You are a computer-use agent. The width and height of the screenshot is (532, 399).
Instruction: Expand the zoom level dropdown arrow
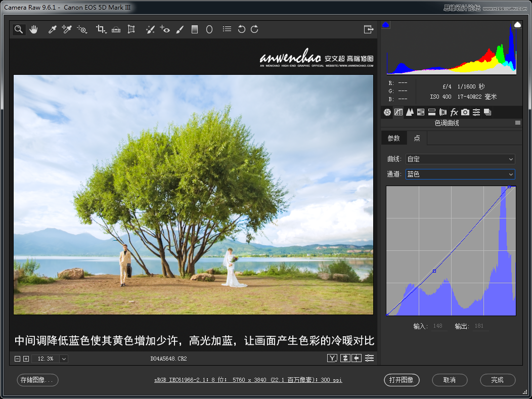click(64, 359)
